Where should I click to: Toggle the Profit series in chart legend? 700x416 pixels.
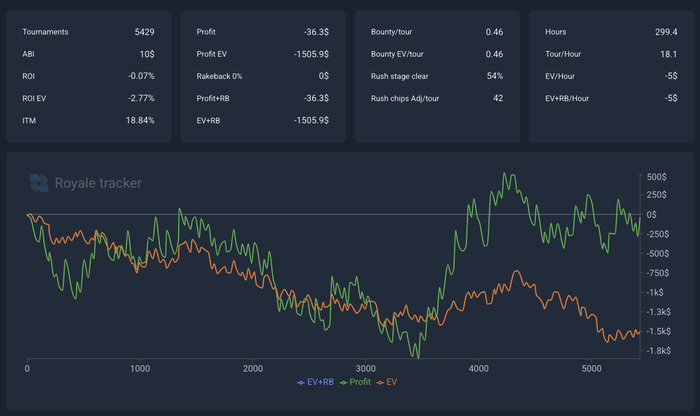[x=355, y=382]
